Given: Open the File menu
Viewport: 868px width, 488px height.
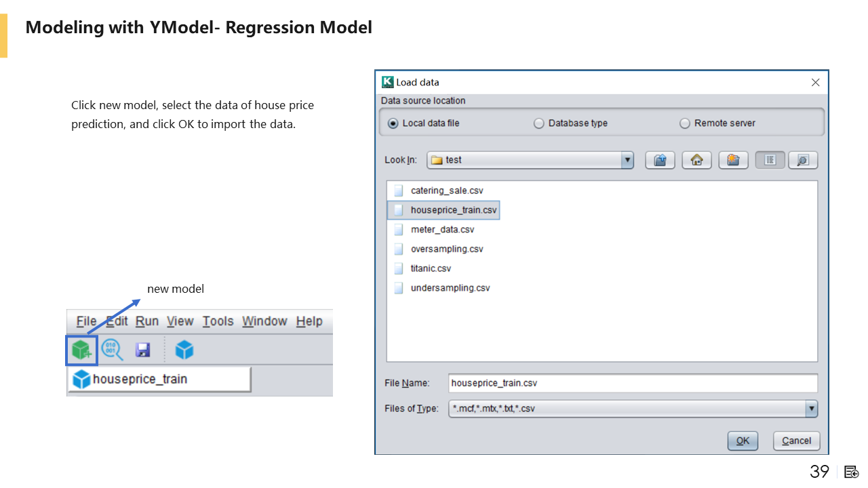Looking at the screenshot, I should tap(86, 321).
